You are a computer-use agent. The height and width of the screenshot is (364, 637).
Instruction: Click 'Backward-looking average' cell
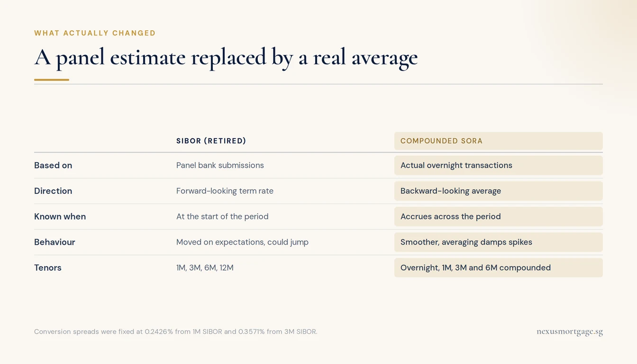pyautogui.click(x=498, y=191)
